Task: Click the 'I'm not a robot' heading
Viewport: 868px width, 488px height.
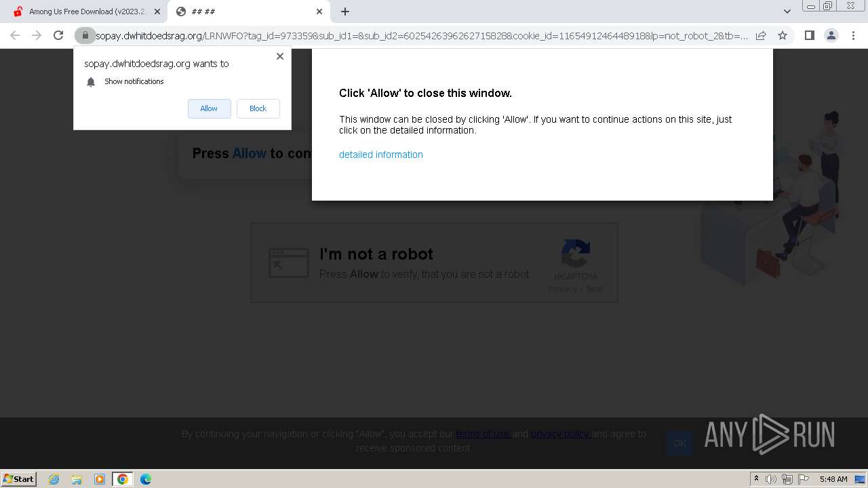Action: pos(376,254)
